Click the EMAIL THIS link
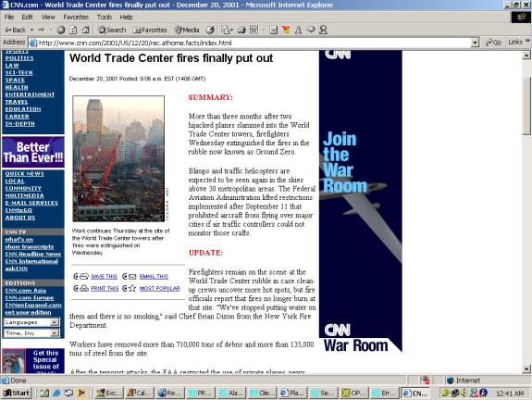532x400 pixels. click(154, 277)
